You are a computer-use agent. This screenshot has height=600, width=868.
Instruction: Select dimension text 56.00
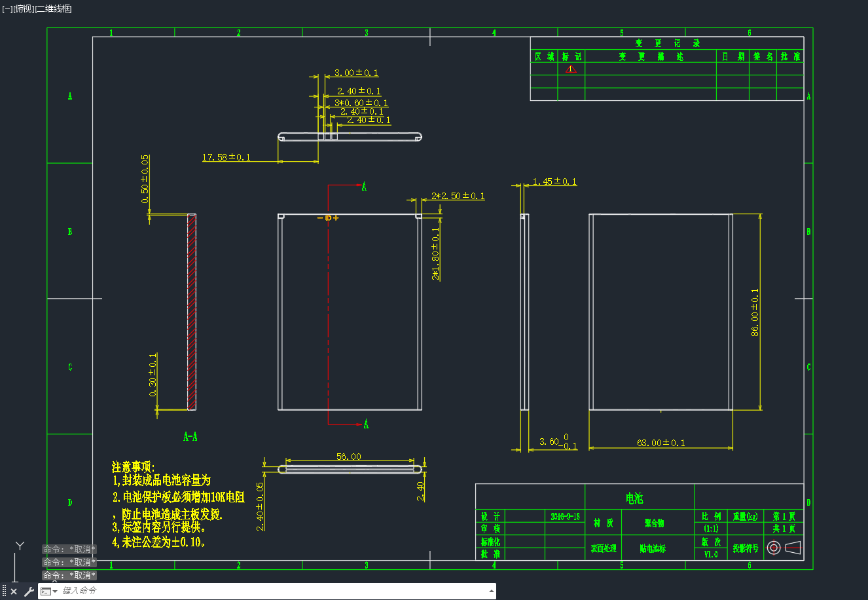[x=349, y=457]
